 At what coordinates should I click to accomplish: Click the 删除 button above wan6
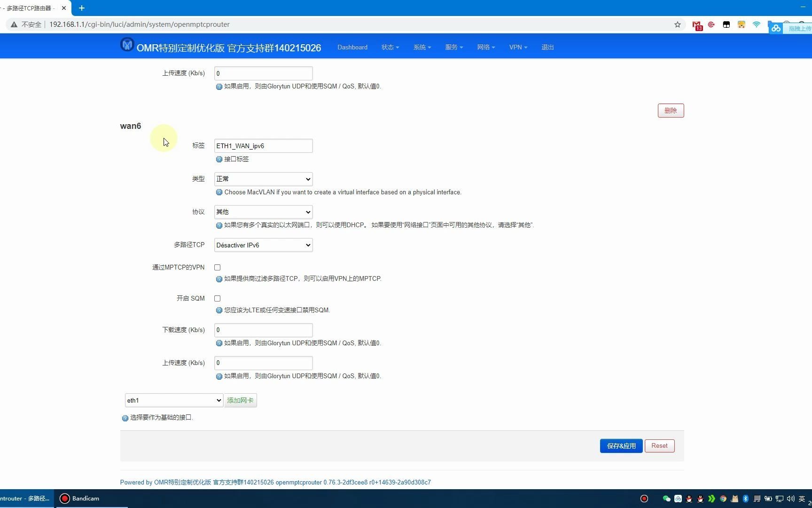(671, 111)
